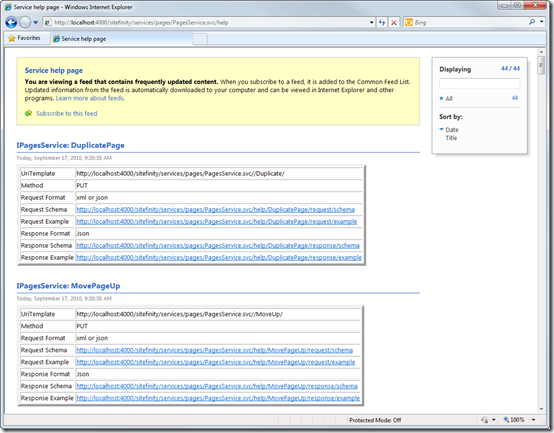Viewport: 554px width, 433px height.
Task: Open MovePageUp request example link
Action: tap(216, 362)
